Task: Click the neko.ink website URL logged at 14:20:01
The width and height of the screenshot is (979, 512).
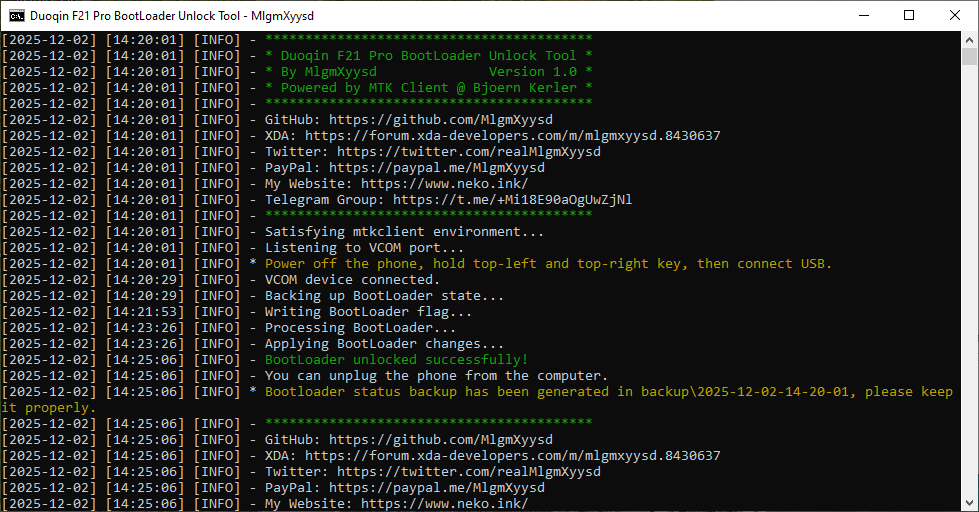Action: point(444,184)
